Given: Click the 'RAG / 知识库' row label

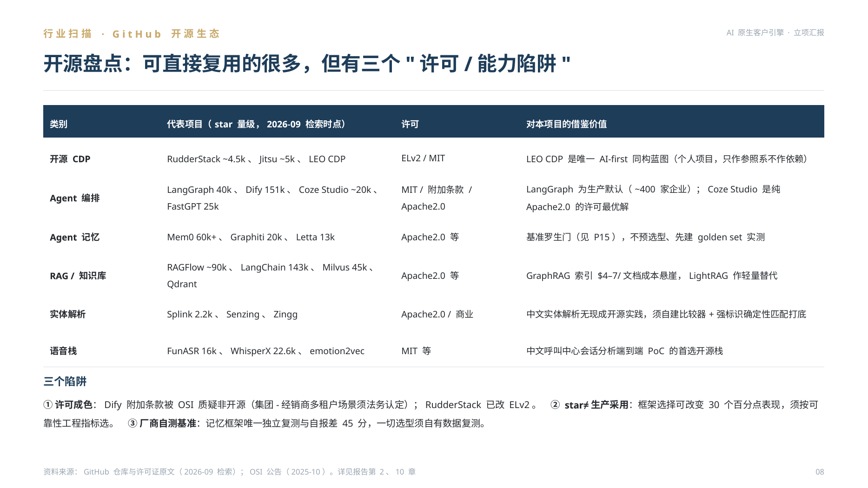Looking at the screenshot, I should point(78,276).
